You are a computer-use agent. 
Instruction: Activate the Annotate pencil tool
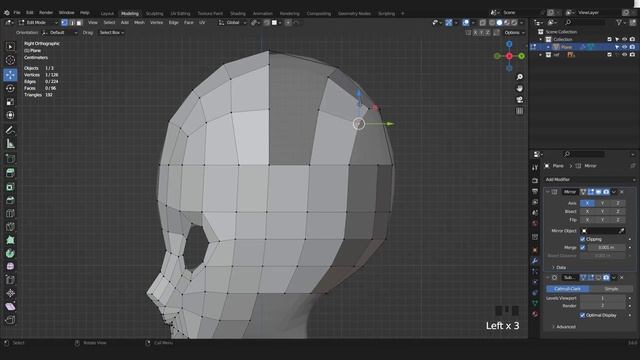click(x=10, y=130)
